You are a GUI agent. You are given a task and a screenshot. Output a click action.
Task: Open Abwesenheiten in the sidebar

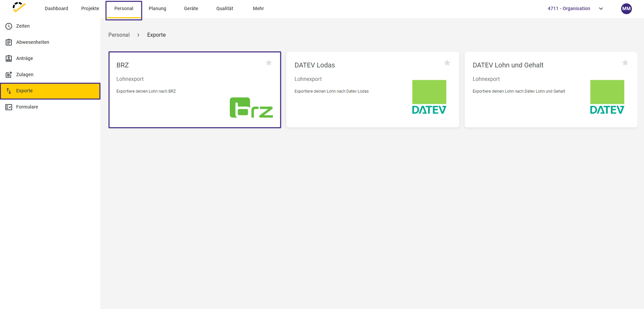click(x=50, y=42)
